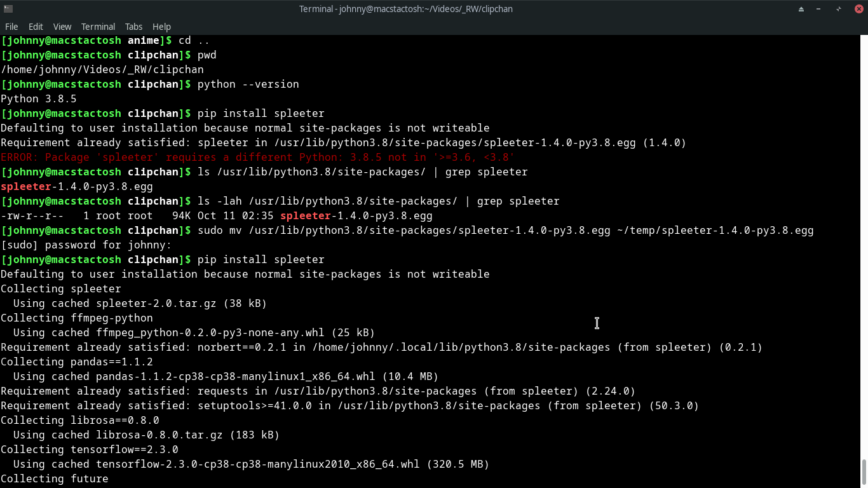Minimize the terminal window
This screenshot has height=488, width=868.
coord(819,9)
